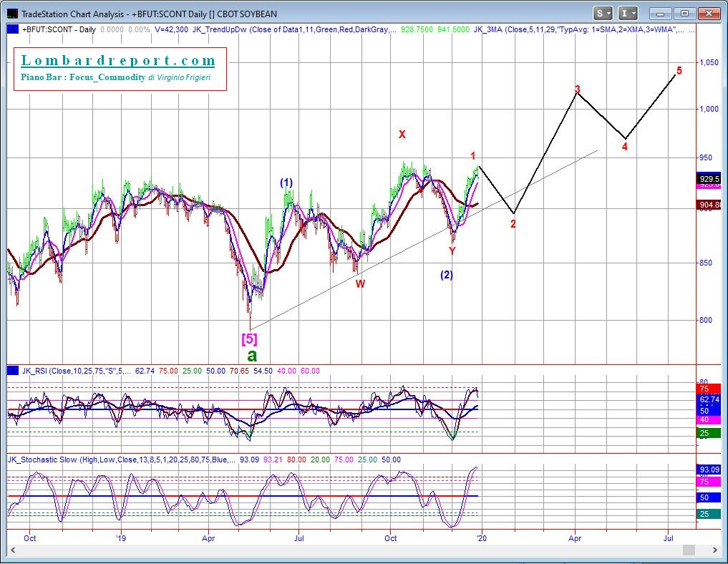
Task: Select the red '3' projected wave label
Action: [578, 89]
